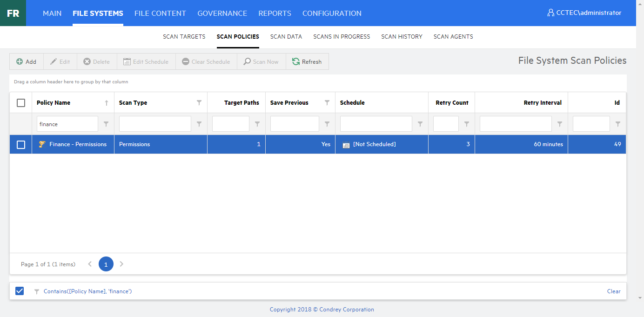
Task: Click the Scan Now magnifier button
Action: tap(261, 61)
